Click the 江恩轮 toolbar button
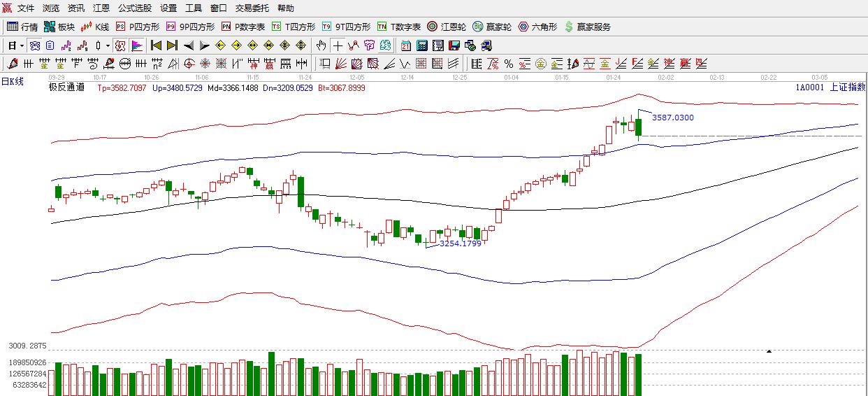The width and height of the screenshot is (868, 396). click(x=447, y=27)
